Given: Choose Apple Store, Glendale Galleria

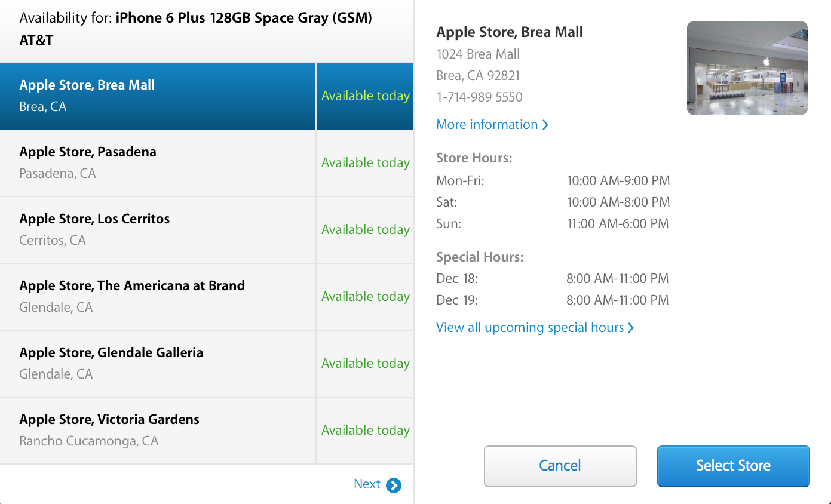Looking at the screenshot, I should (207, 364).
